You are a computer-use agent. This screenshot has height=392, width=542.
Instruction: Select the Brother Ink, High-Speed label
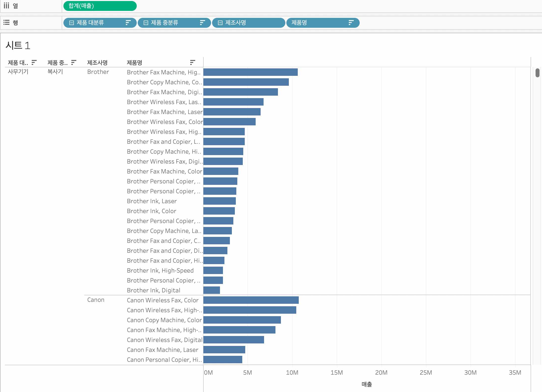[160, 270]
